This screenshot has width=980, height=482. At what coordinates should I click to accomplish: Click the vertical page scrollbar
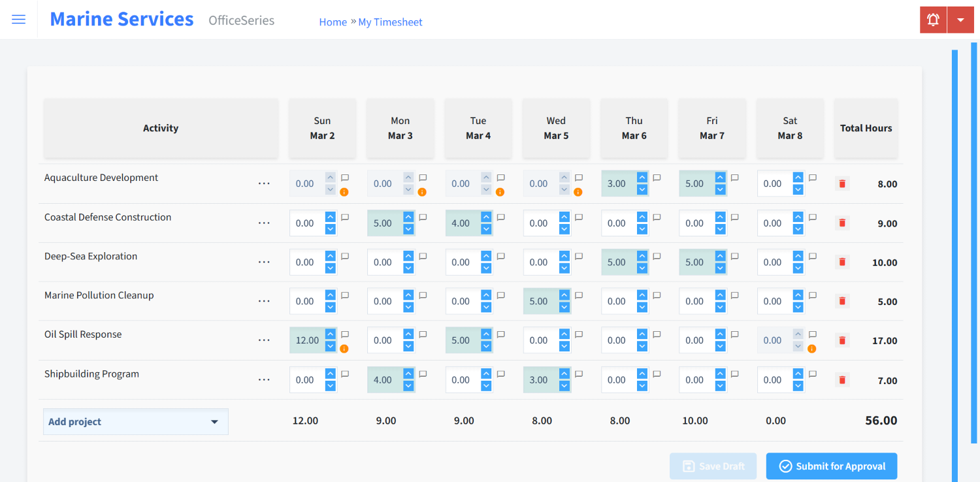(x=955, y=261)
